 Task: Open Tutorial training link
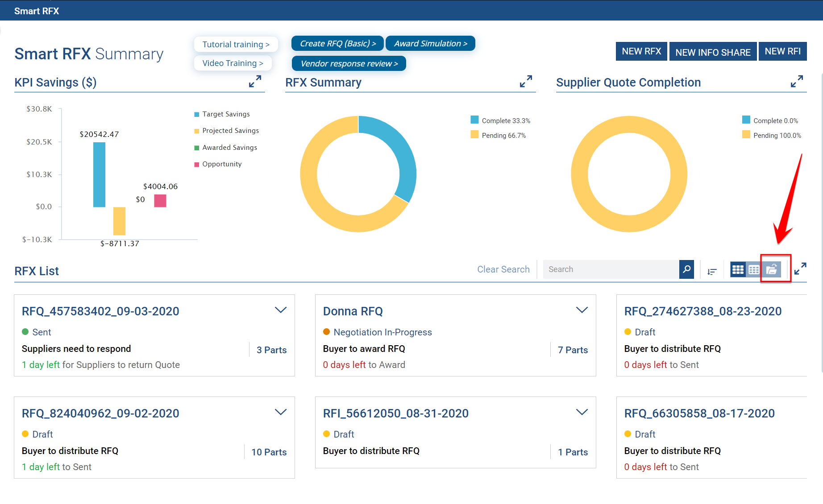pos(236,45)
